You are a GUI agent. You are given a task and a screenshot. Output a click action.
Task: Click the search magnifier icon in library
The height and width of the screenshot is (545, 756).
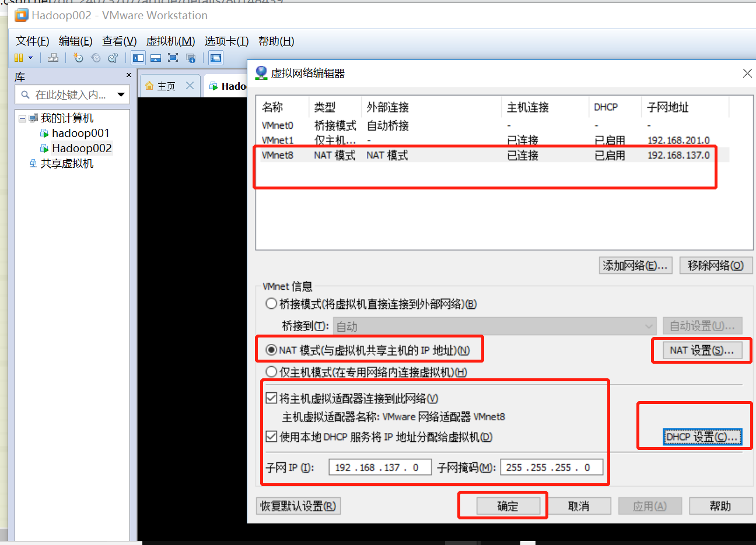coord(25,94)
